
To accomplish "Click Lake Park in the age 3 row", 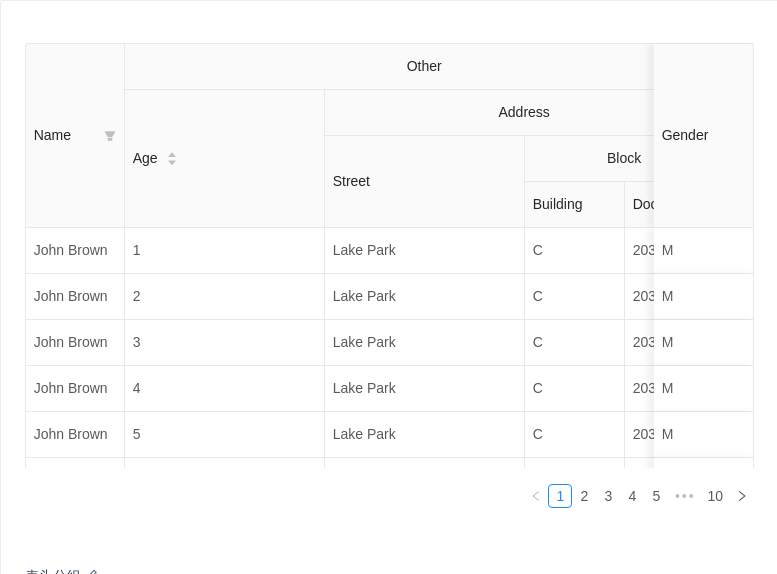I will (364, 343).
